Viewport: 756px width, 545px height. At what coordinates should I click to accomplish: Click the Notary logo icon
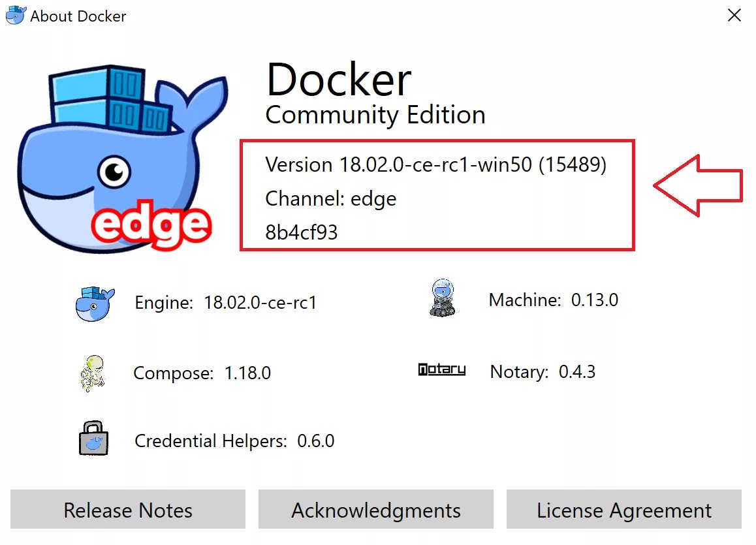click(x=442, y=370)
